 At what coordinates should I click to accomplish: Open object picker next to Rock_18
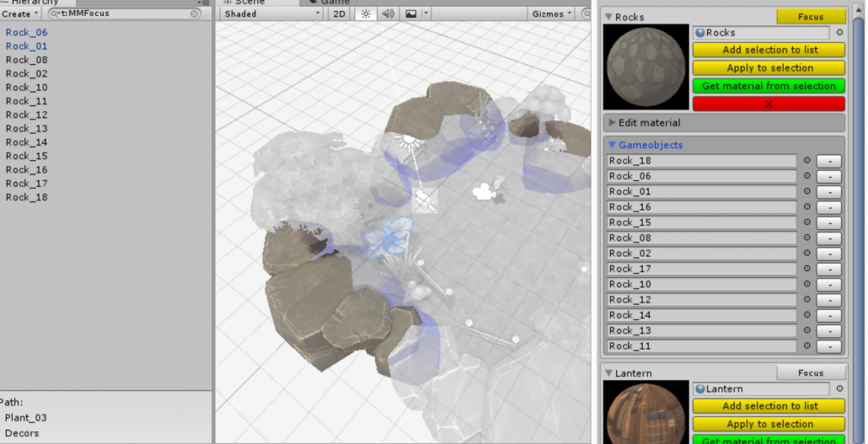pos(806,161)
